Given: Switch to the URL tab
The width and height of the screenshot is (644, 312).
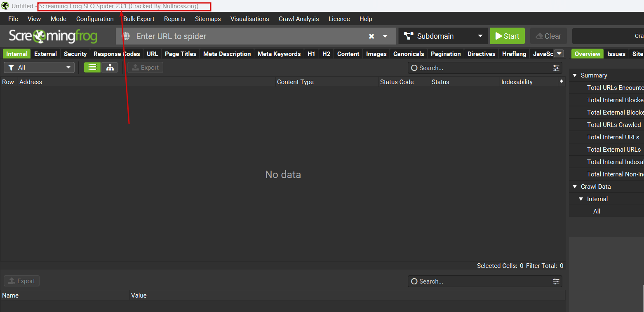Looking at the screenshot, I should point(153,54).
